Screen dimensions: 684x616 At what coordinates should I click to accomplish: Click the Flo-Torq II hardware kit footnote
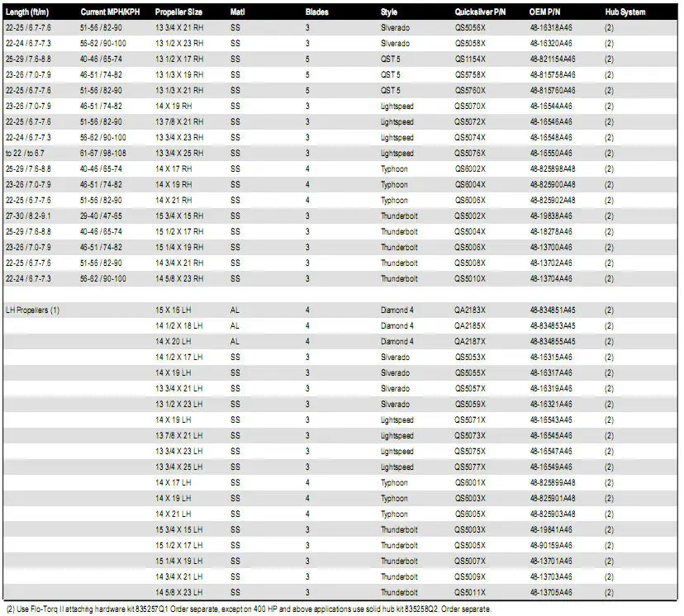(249, 609)
